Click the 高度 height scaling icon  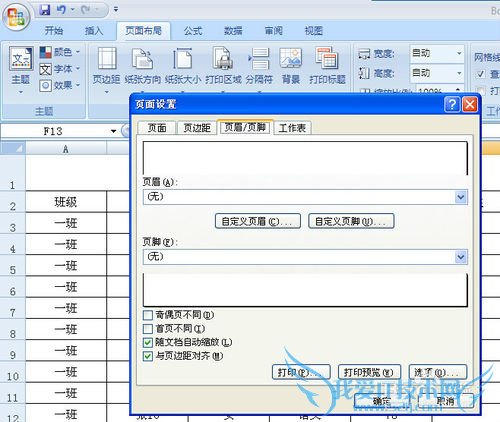pyautogui.click(x=364, y=73)
